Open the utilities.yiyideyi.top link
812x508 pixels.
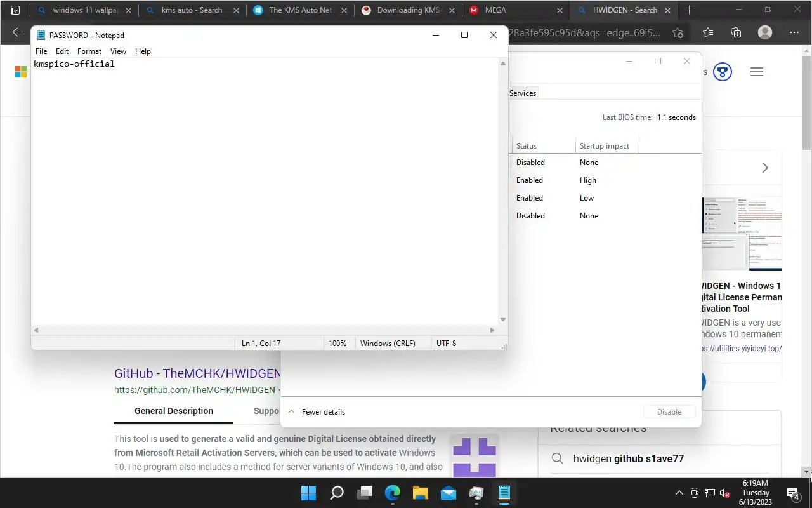tap(742, 349)
